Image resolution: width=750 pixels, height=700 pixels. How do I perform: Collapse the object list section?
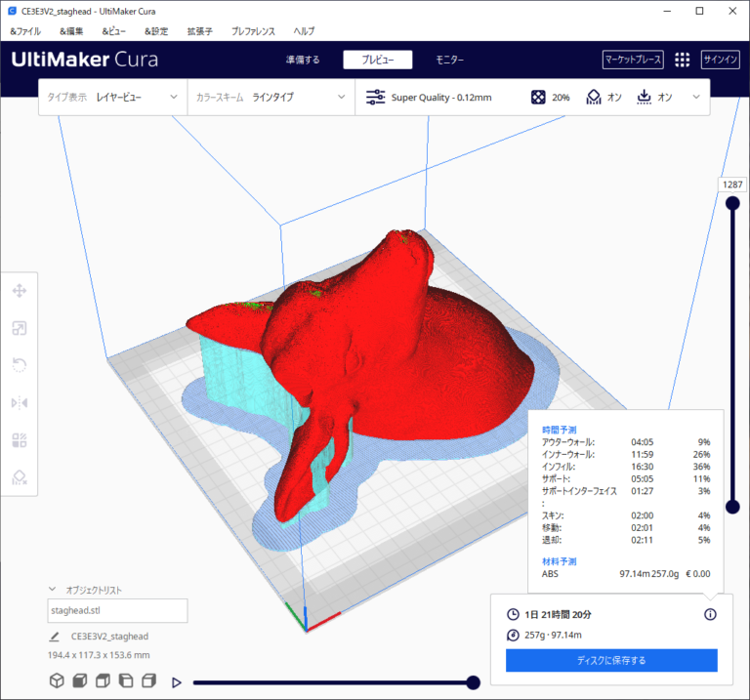(x=52, y=590)
